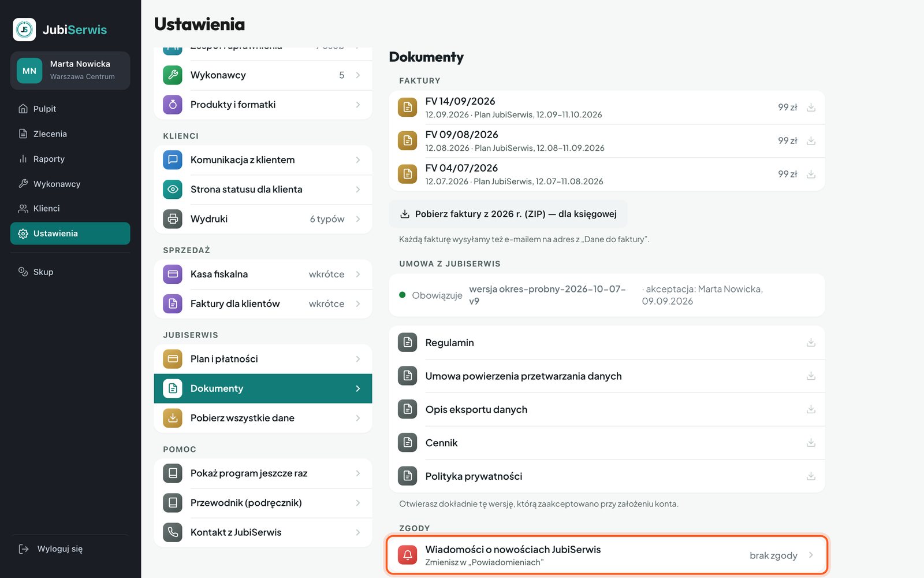Image resolution: width=924 pixels, height=578 pixels.
Task: Open Marta Nowicka account card
Action: tap(70, 71)
